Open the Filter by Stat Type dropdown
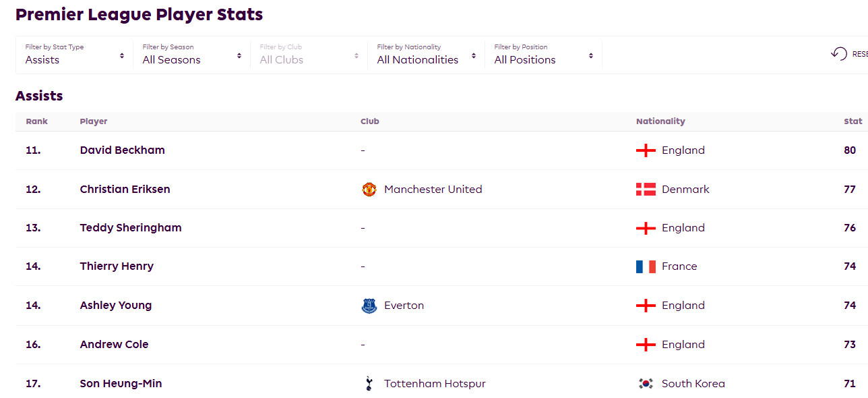This screenshot has height=398, width=868. click(x=74, y=55)
